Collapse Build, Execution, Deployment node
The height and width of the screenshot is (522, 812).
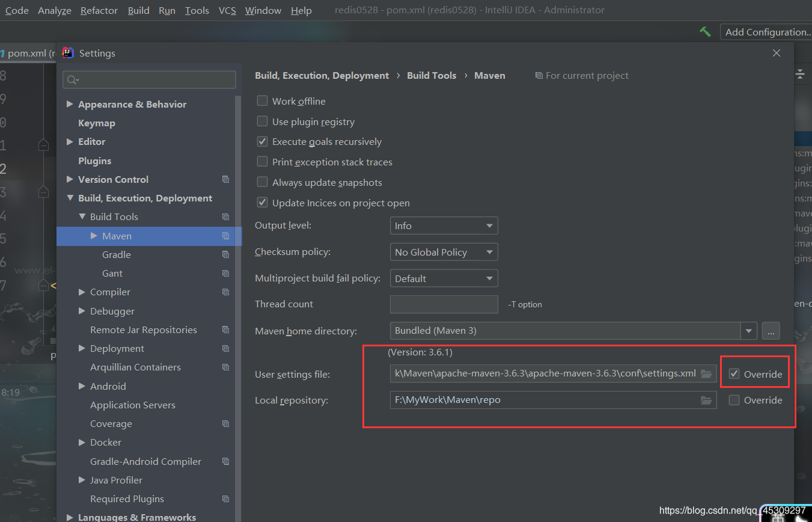click(70, 198)
